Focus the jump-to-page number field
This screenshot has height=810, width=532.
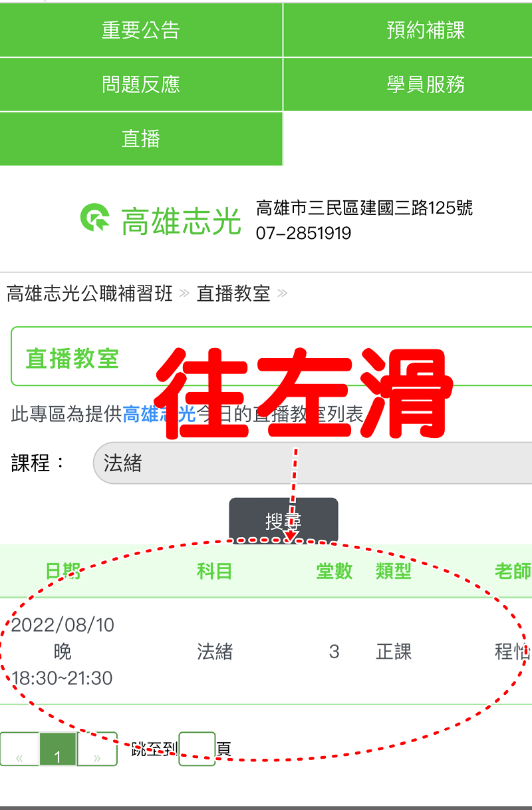coord(197,749)
